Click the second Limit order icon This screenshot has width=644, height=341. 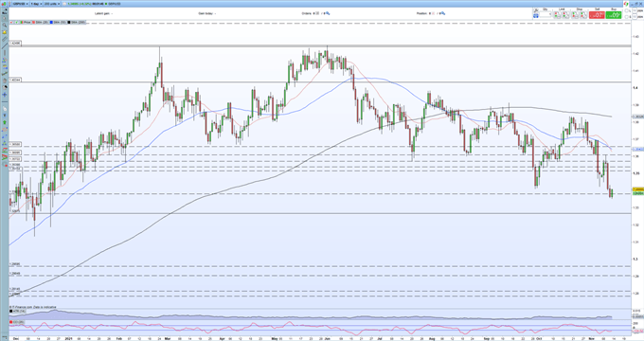pyautogui.click(x=565, y=15)
